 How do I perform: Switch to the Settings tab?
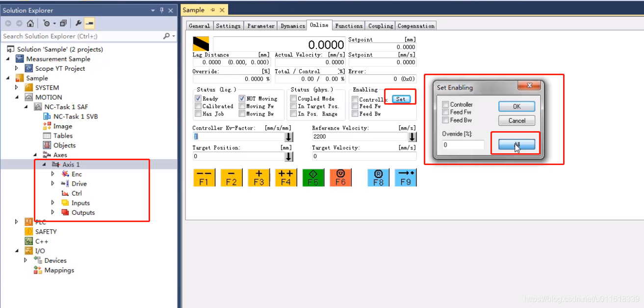pos(228,26)
